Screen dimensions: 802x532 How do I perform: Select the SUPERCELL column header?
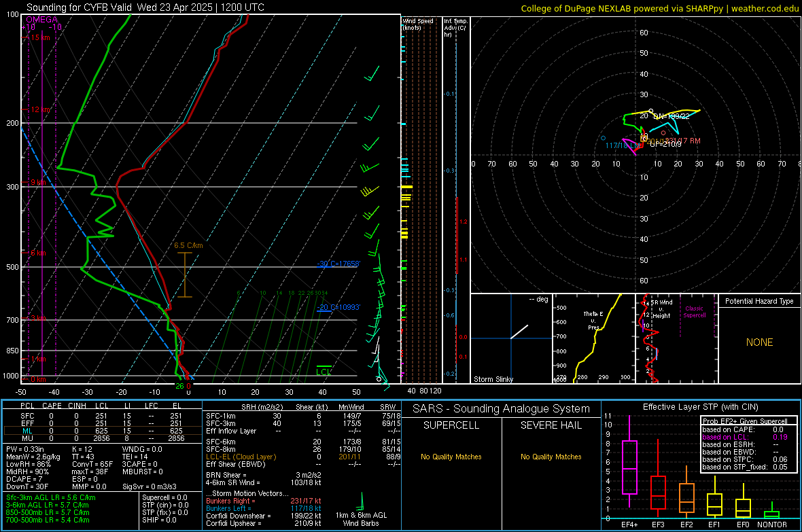pyautogui.click(x=451, y=425)
